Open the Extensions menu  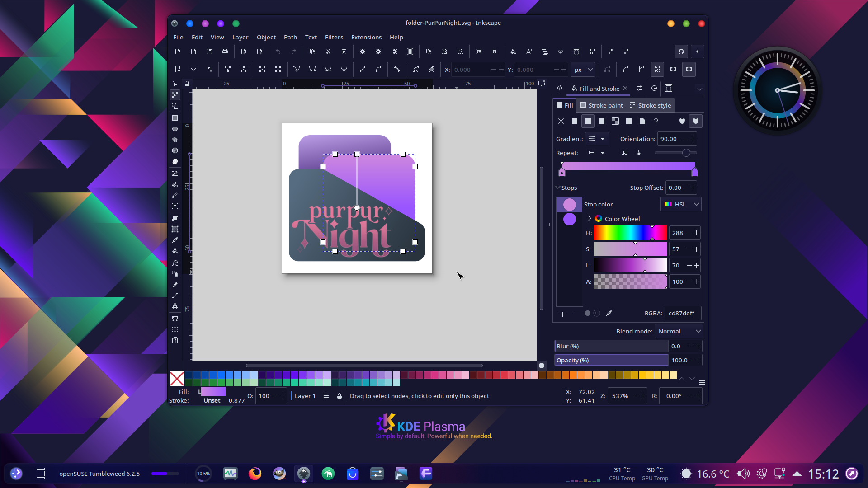pyautogui.click(x=366, y=37)
